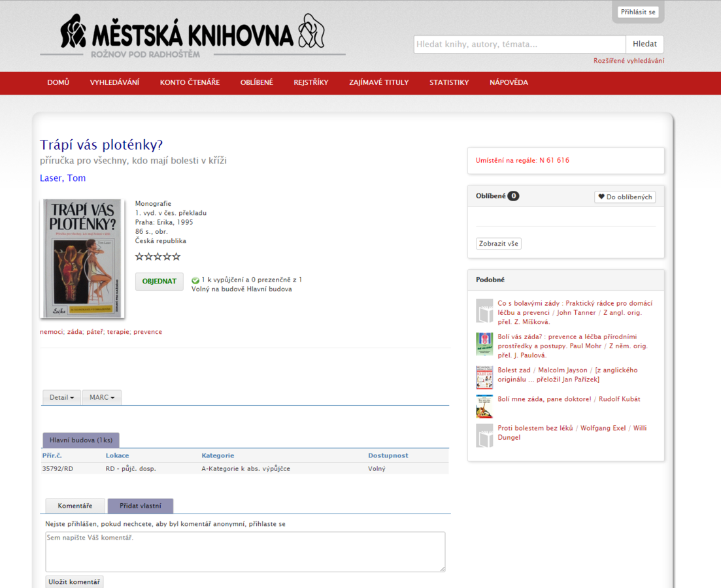The width and height of the screenshot is (721, 588).
Task: Click the nemoci subject tag
Action: pyautogui.click(x=51, y=332)
